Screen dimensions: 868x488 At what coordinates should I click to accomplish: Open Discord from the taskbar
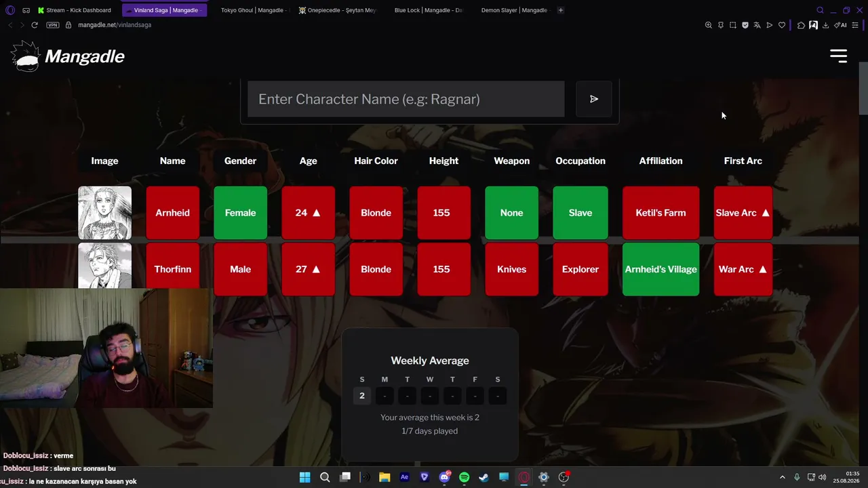click(x=445, y=477)
